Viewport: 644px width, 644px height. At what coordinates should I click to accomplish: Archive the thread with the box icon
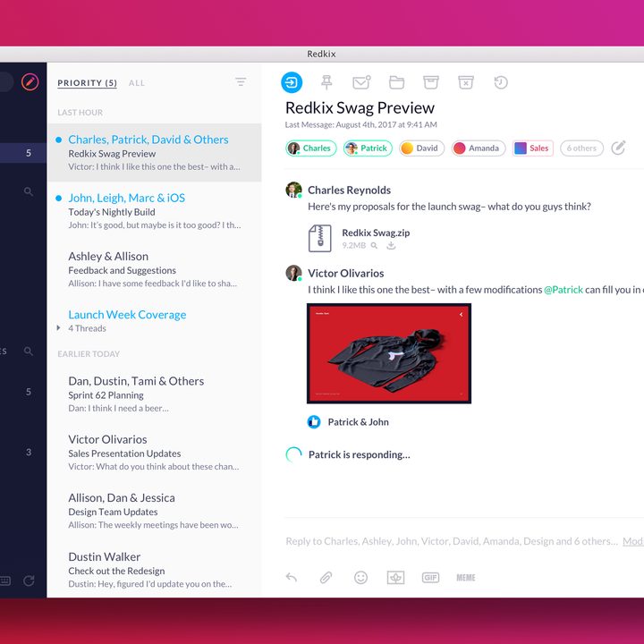click(x=431, y=82)
